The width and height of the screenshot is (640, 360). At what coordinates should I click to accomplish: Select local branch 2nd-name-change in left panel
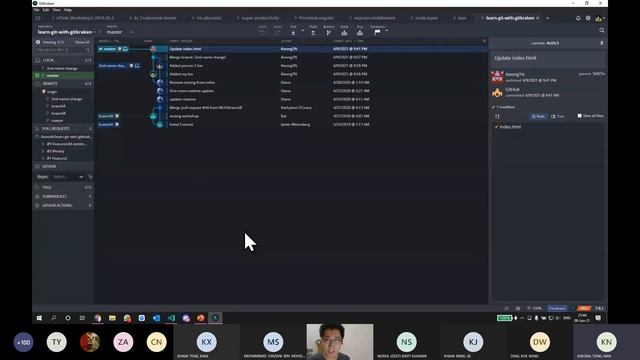pos(62,68)
